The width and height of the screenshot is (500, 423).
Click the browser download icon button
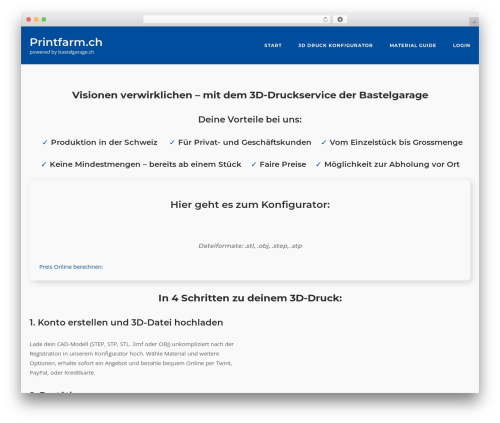click(340, 20)
